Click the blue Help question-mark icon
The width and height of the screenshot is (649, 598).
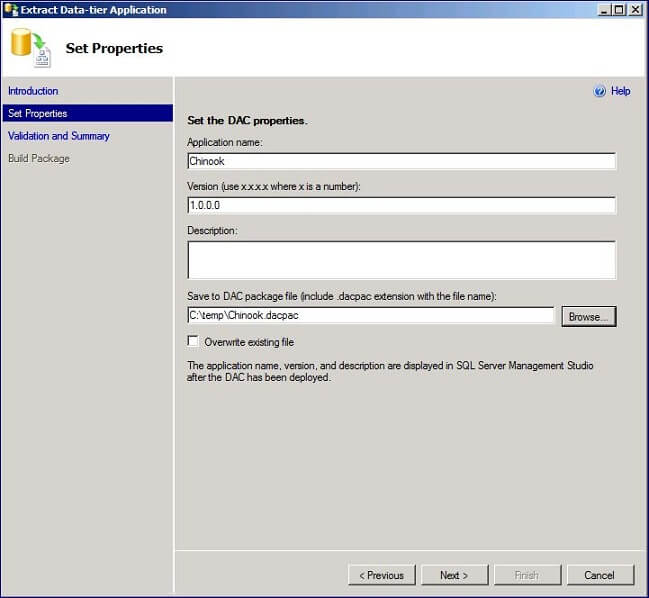[x=599, y=91]
